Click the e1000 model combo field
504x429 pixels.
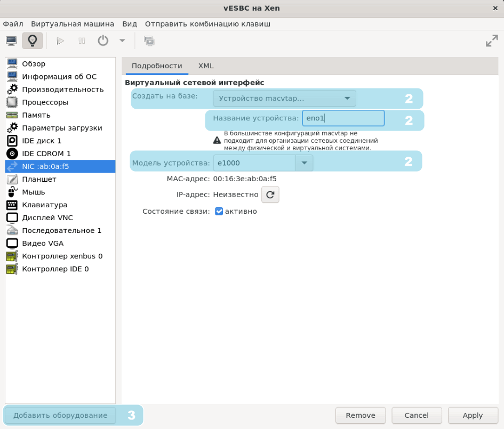click(254, 163)
